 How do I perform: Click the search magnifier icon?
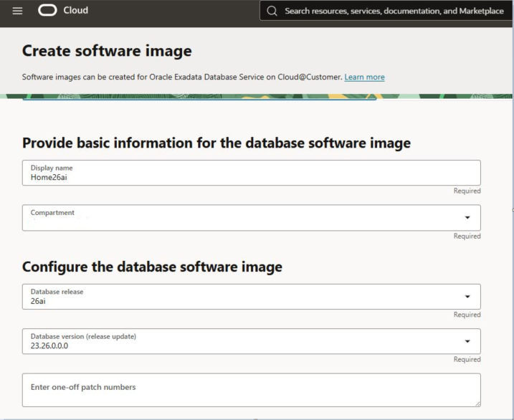pyautogui.click(x=272, y=11)
